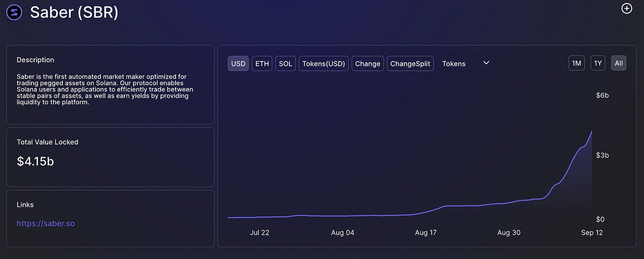Click the Aug 17 date label

(x=426, y=232)
